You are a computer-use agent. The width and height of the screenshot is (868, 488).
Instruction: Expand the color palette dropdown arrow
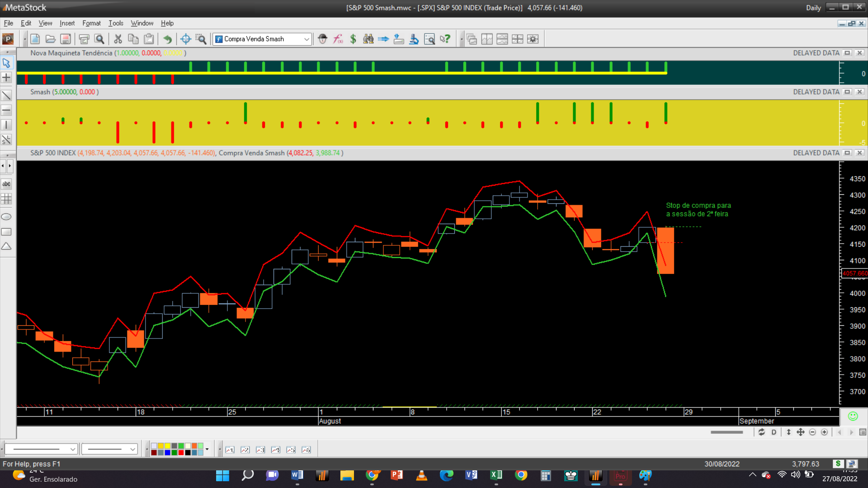[x=207, y=449]
